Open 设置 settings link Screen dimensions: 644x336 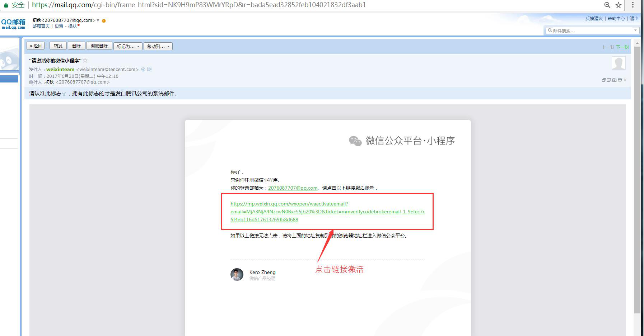click(59, 26)
